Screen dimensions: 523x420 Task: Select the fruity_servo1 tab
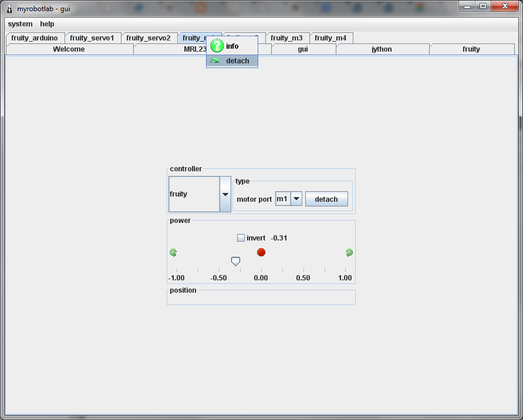click(x=92, y=38)
